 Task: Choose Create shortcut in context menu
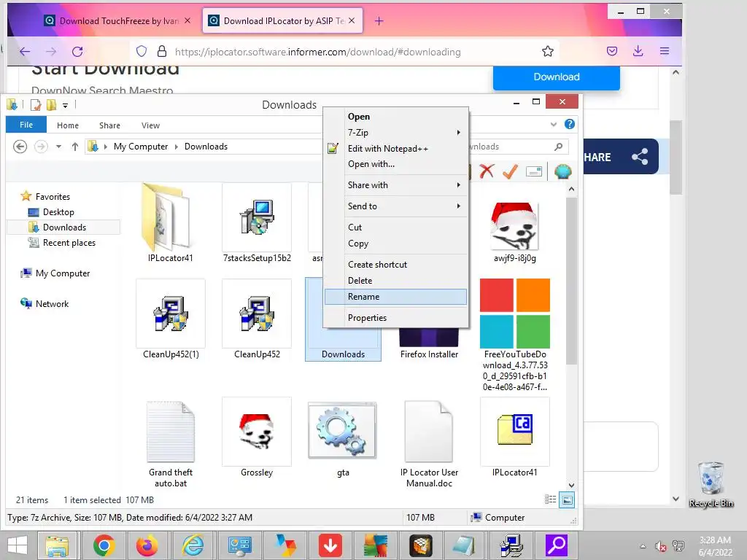[x=395, y=264]
